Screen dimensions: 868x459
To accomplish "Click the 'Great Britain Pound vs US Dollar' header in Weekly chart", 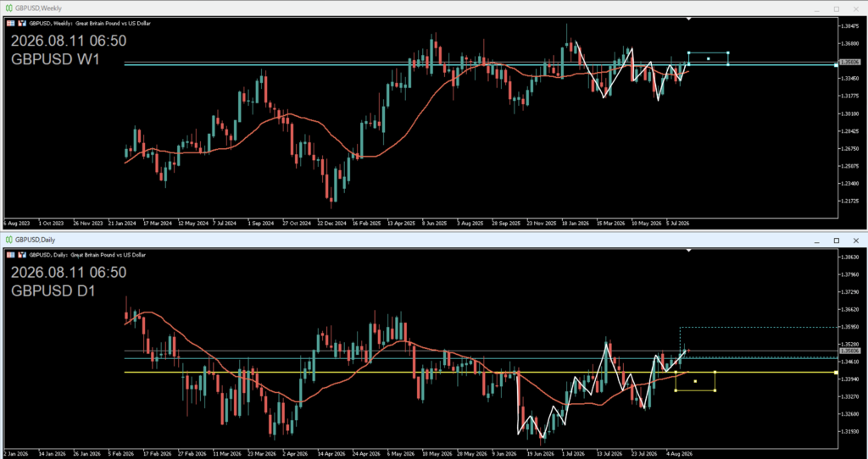I will pos(113,24).
